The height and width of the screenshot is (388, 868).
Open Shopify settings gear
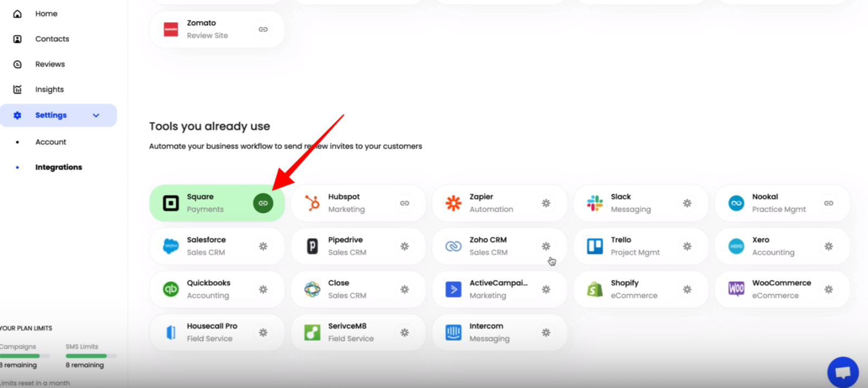(x=687, y=289)
